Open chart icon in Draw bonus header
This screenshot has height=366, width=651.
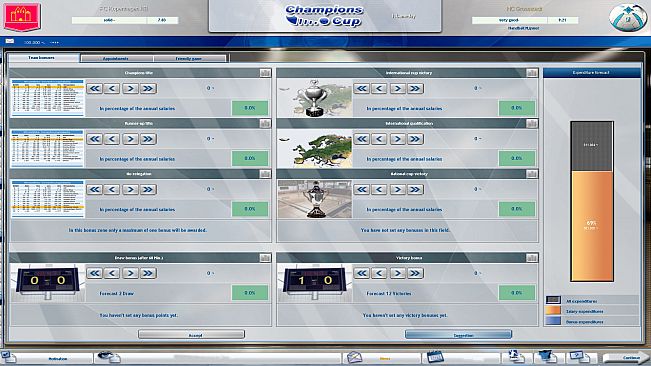pos(265,258)
